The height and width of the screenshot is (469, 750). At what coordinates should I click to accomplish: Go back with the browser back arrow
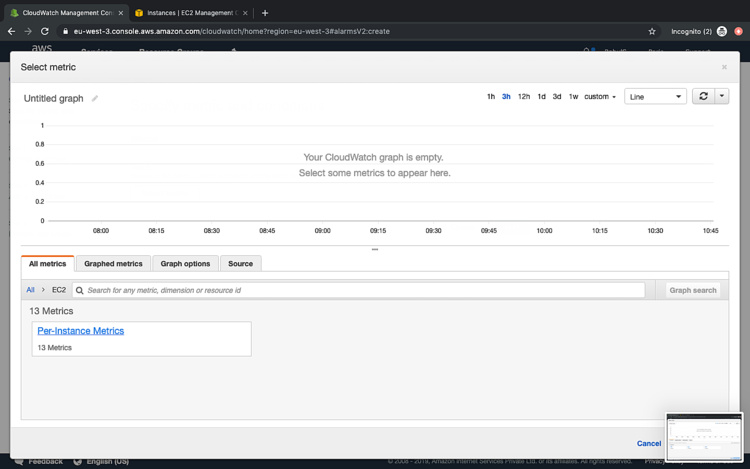point(10,31)
